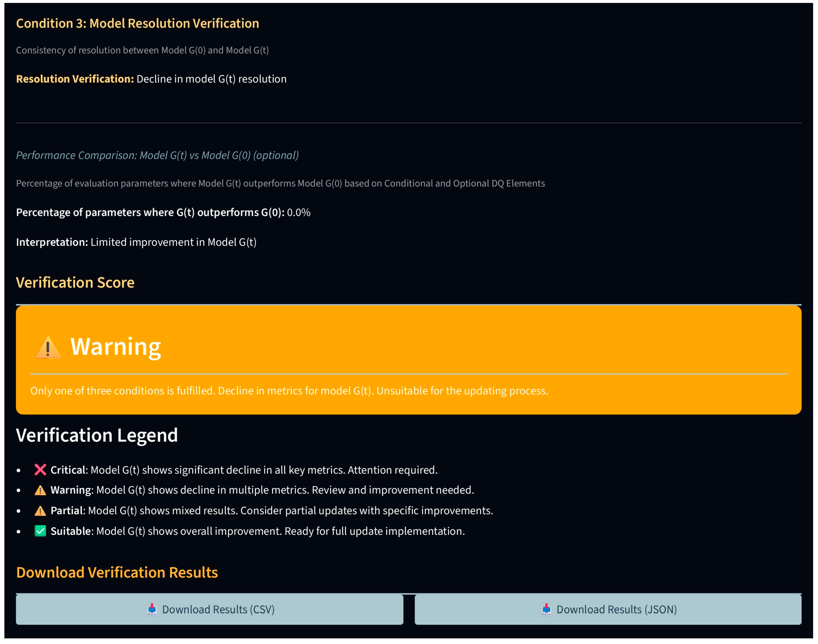The image size is (818, 644).
Task: Click the Critical legend description text
Action: point(264,470)
